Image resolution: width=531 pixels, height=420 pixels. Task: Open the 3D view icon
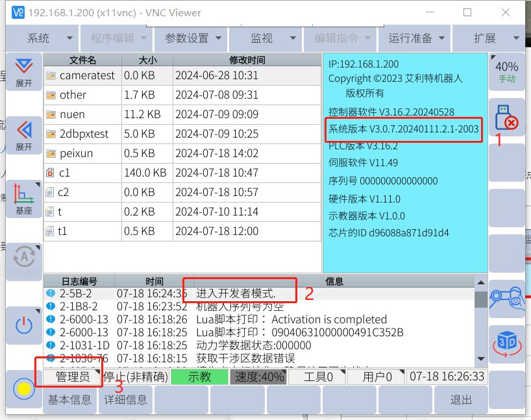point(506,343)
